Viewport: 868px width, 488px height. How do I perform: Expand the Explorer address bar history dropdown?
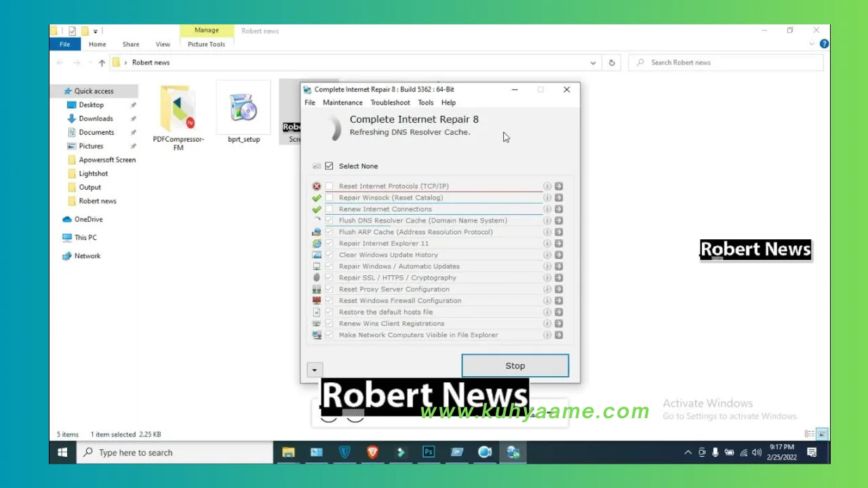click(593, 62)
